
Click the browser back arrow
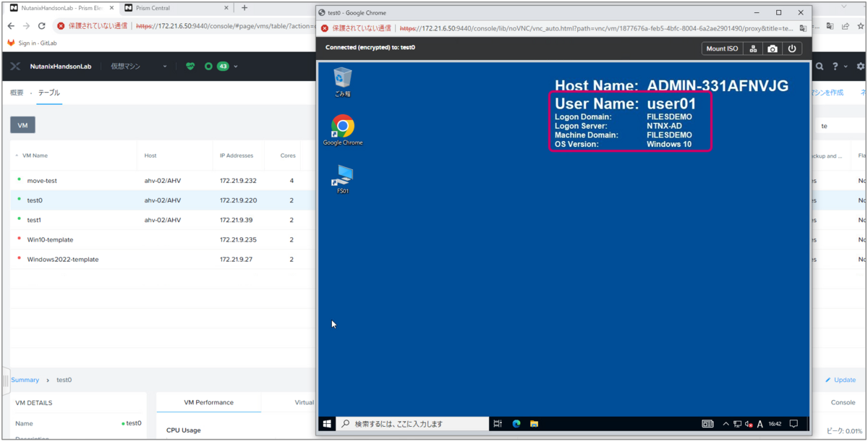click(x=11, y=25)
